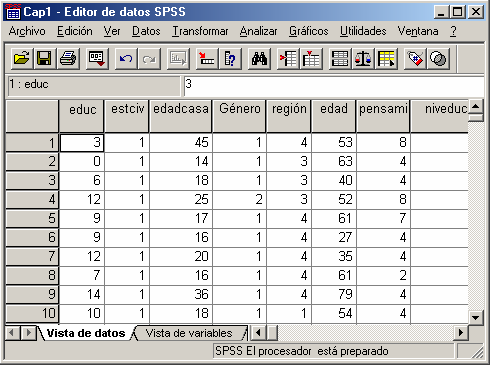This screenshot has width=490, height=365.
Task: Click pensami cell with value 7
Action: point(383,218)
